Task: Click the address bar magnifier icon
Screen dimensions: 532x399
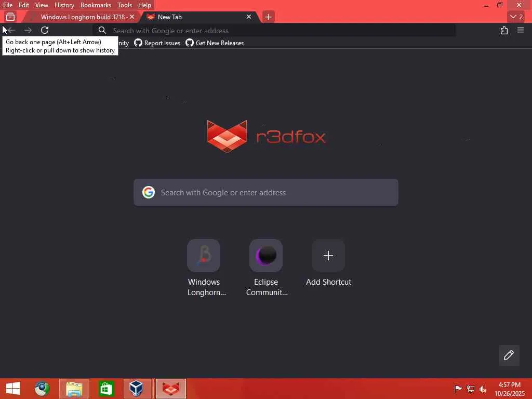Action: click(102, 31)
